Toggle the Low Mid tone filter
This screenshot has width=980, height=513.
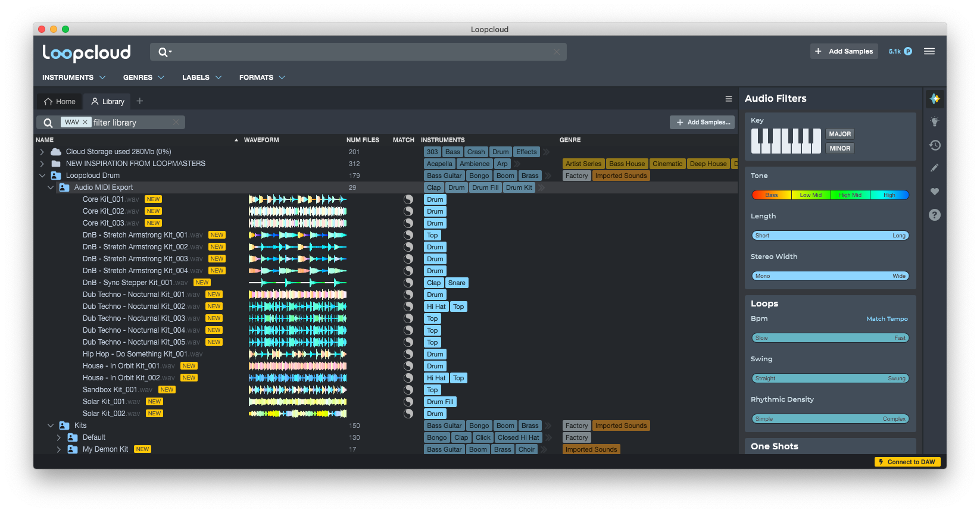(x=811, y=195)
